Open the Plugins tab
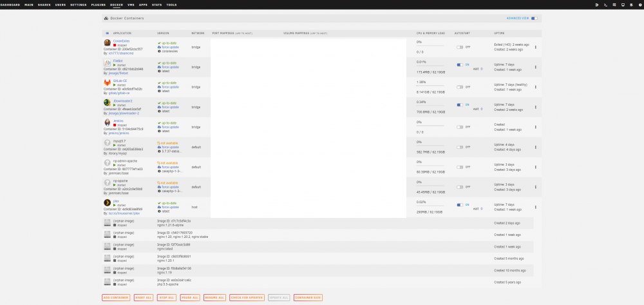The width and height of the screenshot is (644, 305). point(98,5)
